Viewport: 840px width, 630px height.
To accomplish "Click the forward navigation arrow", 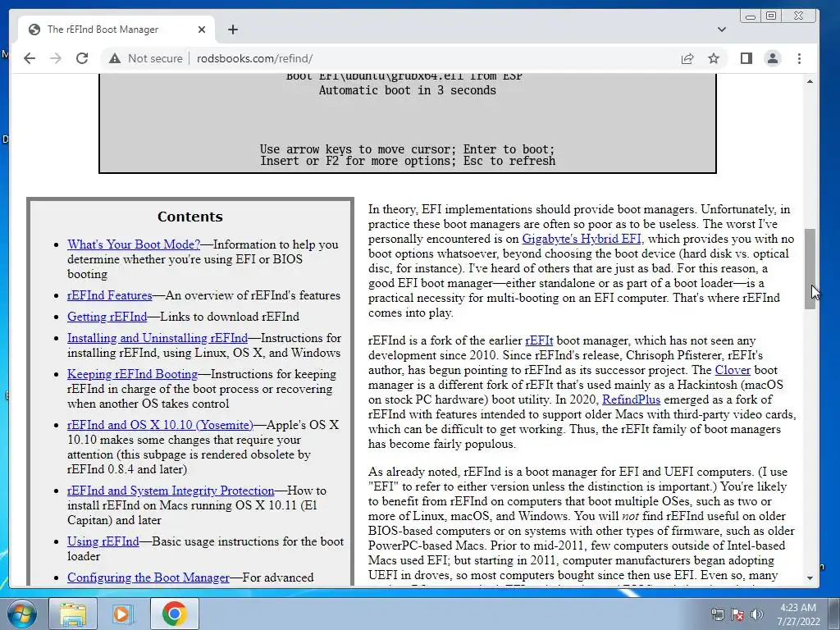I will (x=56, y=58).
